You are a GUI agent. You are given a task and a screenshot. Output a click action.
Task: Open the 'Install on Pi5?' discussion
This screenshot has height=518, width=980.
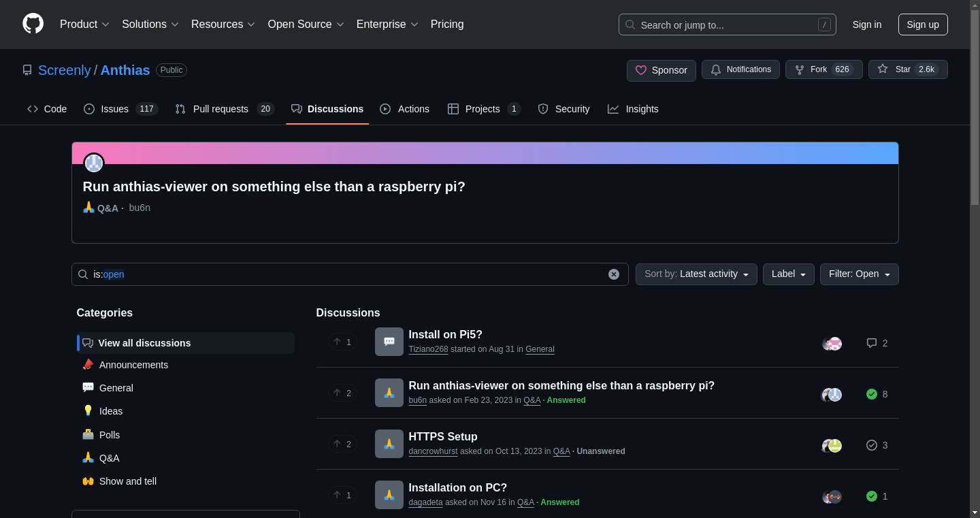coord(445,334)
